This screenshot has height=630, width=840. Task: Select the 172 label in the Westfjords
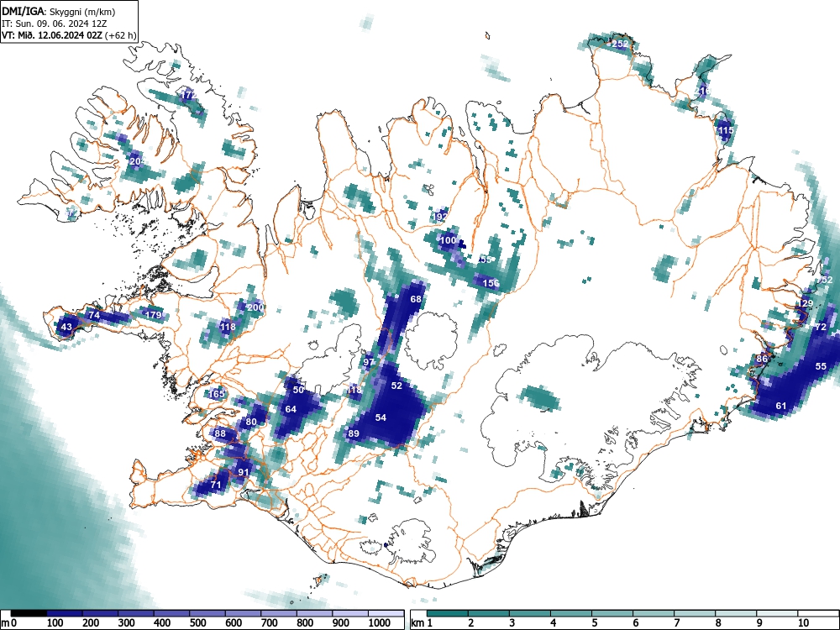coord(188,96)
